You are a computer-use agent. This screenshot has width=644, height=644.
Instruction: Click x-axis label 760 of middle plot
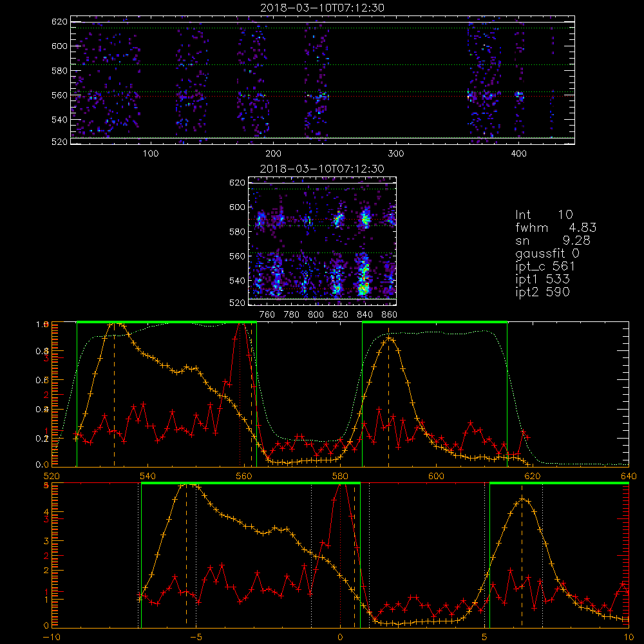tap(267, 315)
